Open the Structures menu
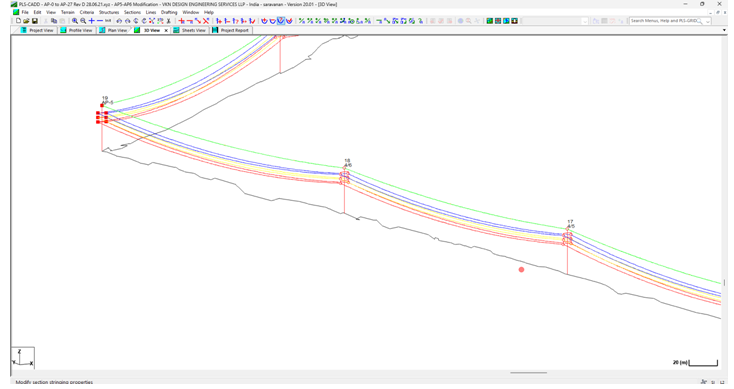The image size is (734, 389). (x=109, y=12)
